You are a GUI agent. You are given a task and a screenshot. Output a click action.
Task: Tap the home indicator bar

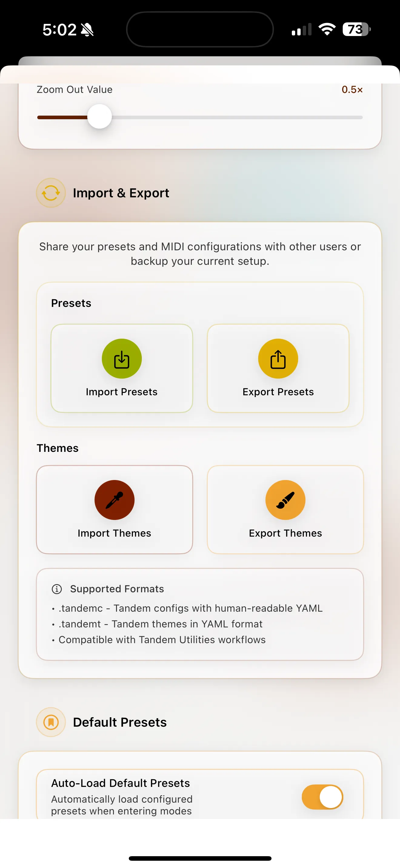pos(200,858)
